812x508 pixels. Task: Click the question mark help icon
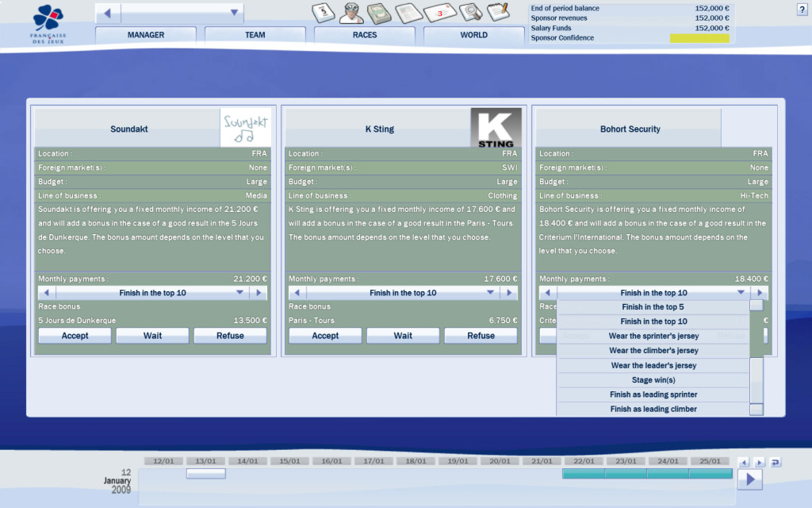pos(801,10)
